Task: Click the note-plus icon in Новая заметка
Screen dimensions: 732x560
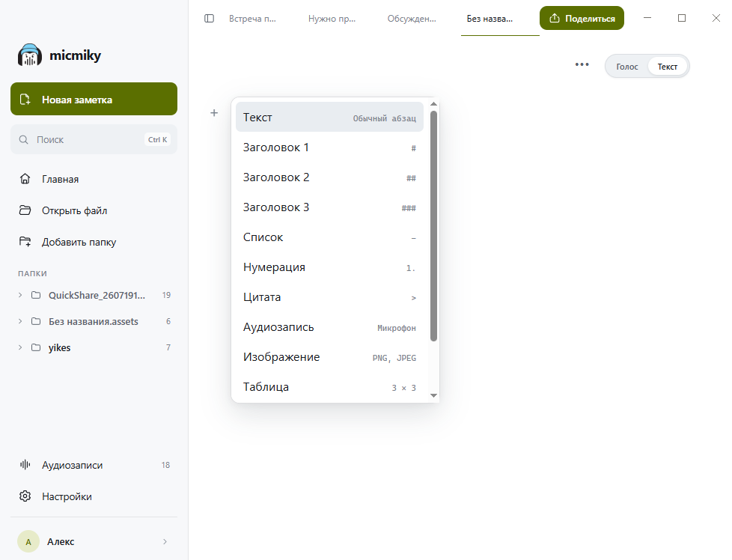Action: [x=25, y=99]
